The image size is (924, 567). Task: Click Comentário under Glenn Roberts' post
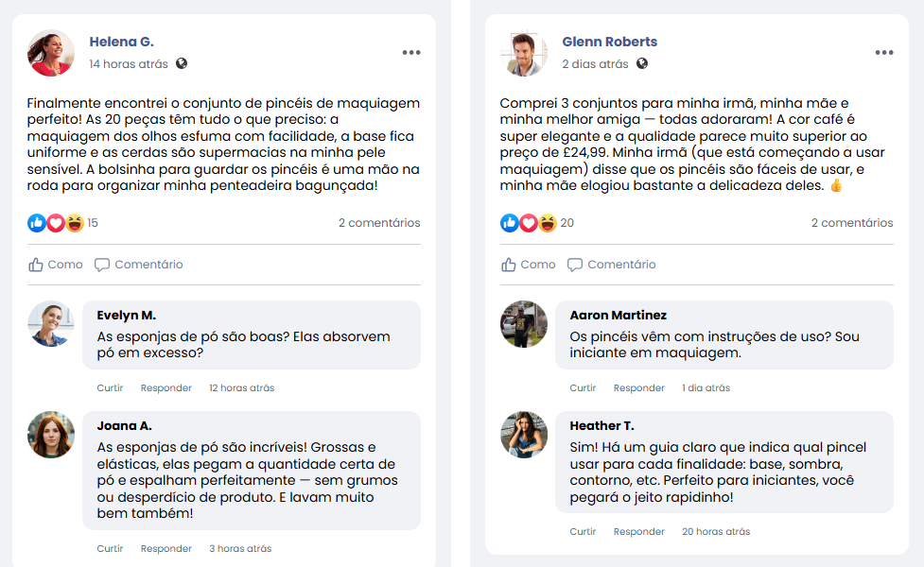tap(612, 265)
